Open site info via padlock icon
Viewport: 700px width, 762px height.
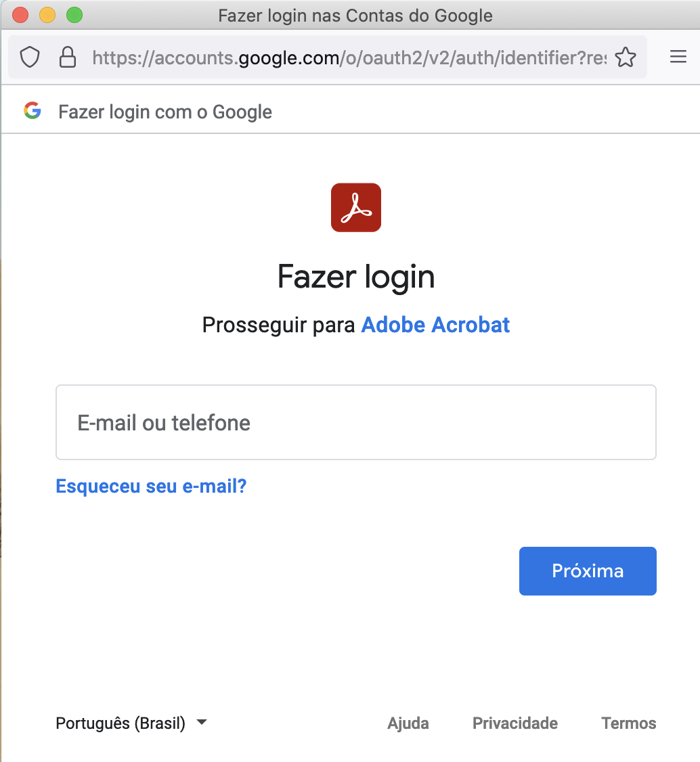pyautogui.click(x=68, y=58)
